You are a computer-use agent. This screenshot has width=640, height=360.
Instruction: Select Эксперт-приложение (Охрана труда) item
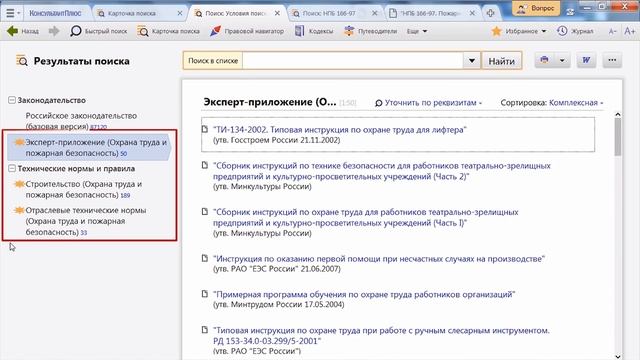coord(89,147)
